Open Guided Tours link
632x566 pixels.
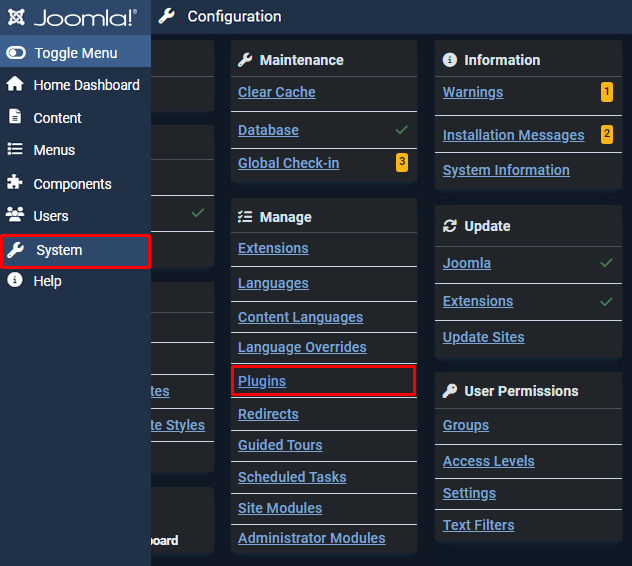[280, 445]
